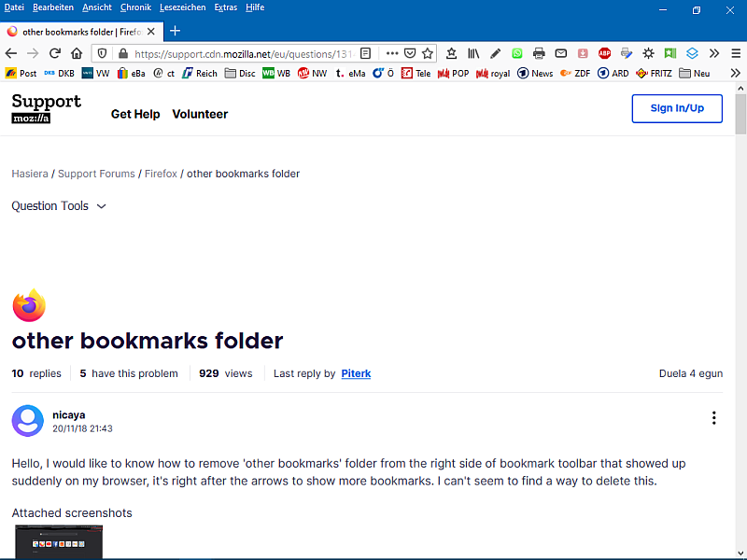Open the Library bookshelf icon
This screenshot has width=747, height=560.
474,53
